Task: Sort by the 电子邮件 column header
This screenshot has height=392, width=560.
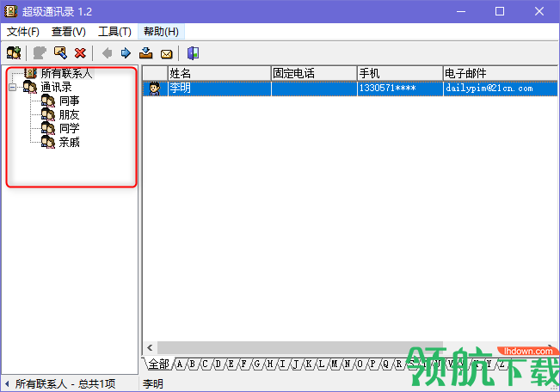Action: click(x=501, y=74)
